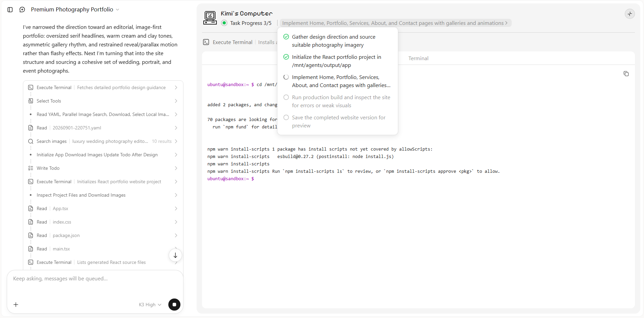Copy terminal output with the copy icon

click(626, 74)
